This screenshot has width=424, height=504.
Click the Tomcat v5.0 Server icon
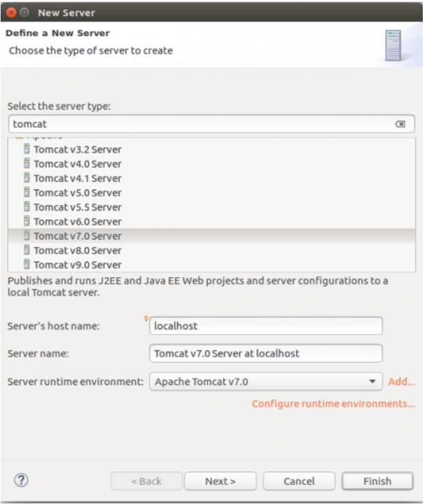(x=26, y=192)
